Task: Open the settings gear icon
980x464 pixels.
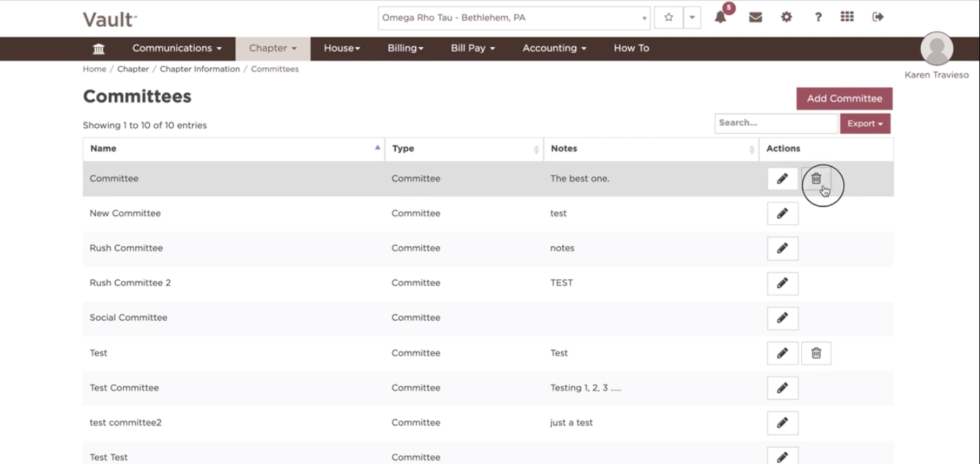Action: tap(786, 17)
